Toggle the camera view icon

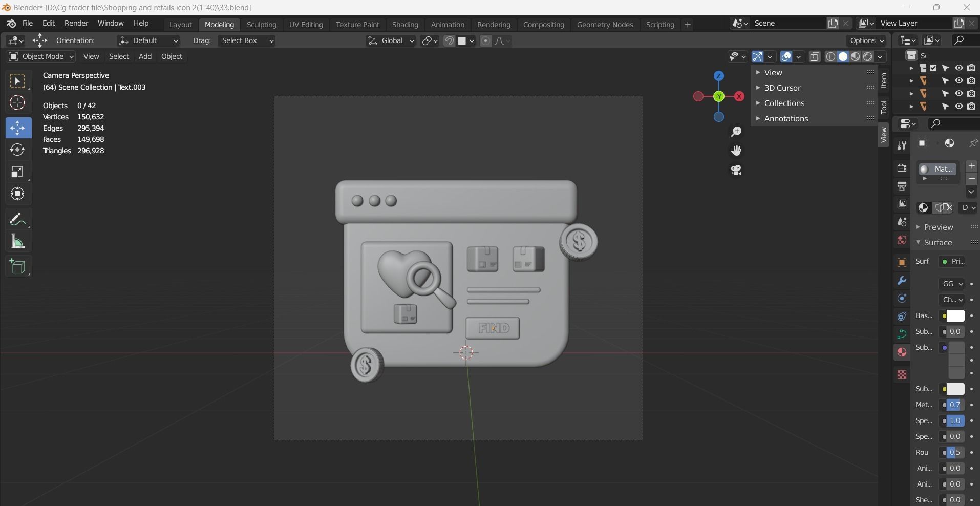[x=736, y=170]
